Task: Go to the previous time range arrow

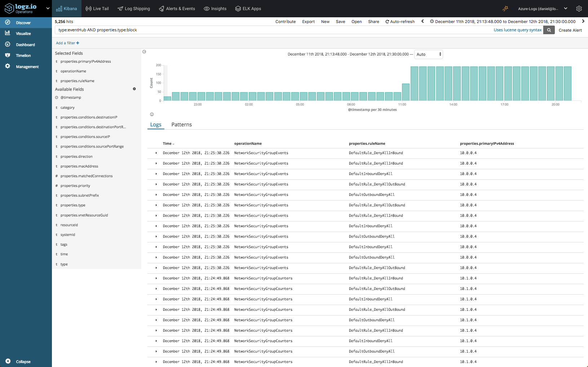Action: pos(423,21)
